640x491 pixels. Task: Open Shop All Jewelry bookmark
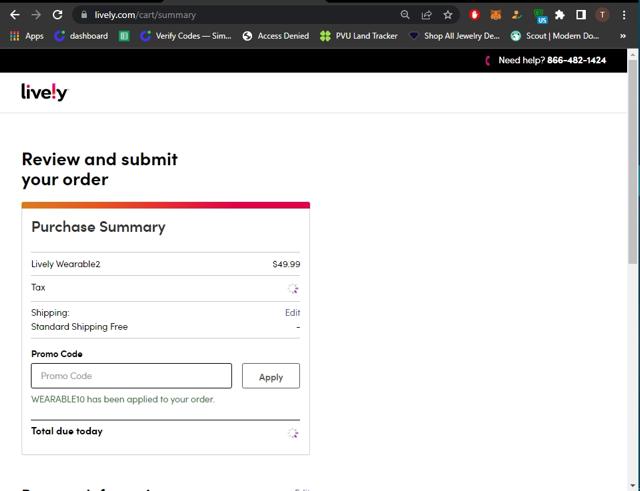[454, 36]
